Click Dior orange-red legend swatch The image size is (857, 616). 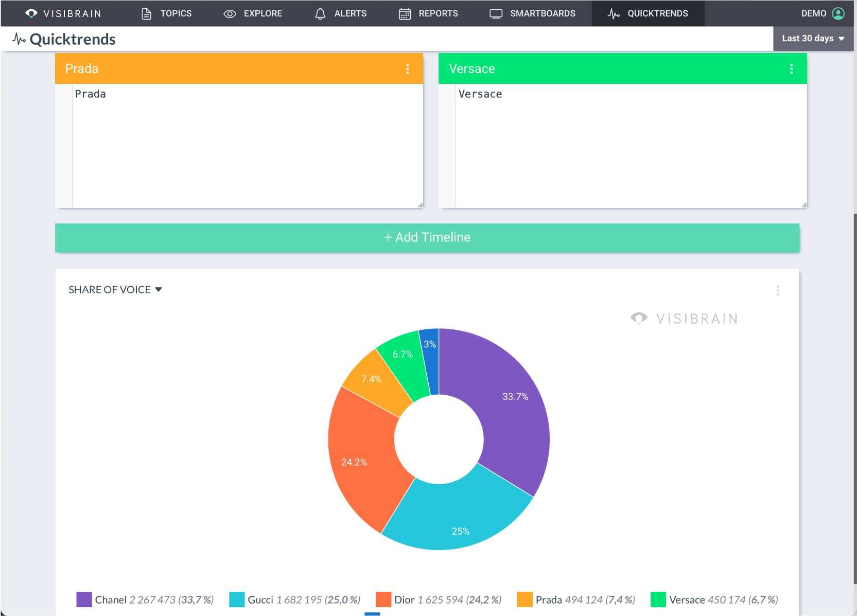383,600
